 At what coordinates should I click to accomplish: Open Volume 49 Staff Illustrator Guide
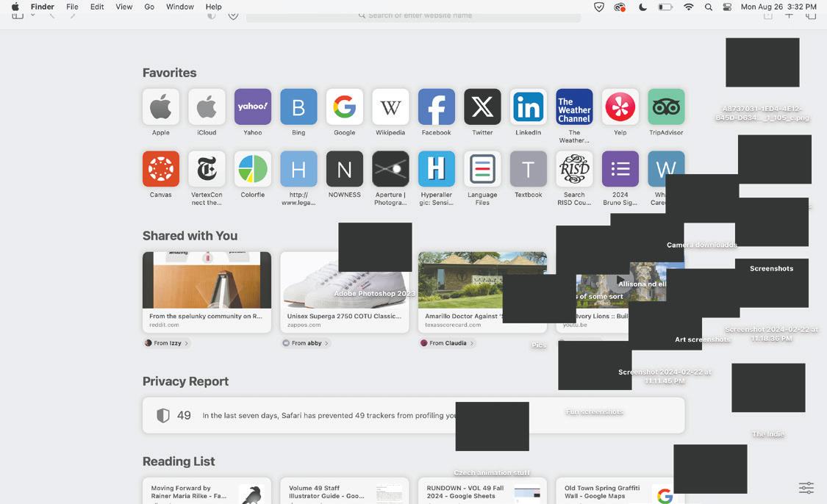pos(345,492)
